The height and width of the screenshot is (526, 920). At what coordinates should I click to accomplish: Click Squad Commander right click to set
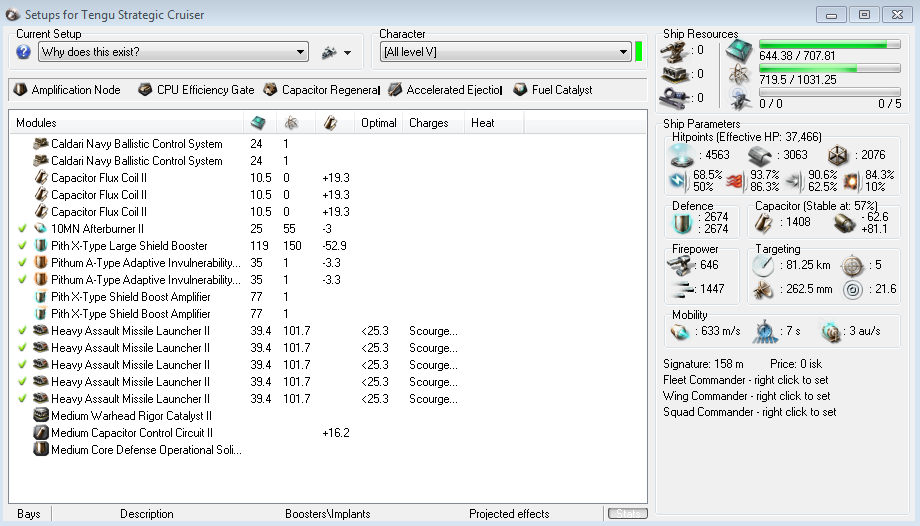point(750,412)
